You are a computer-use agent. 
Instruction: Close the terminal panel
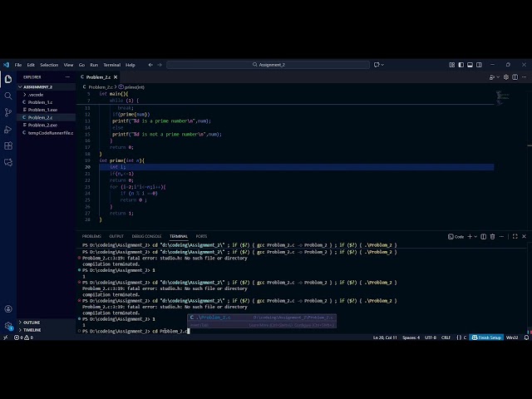[x=524, y=236]
